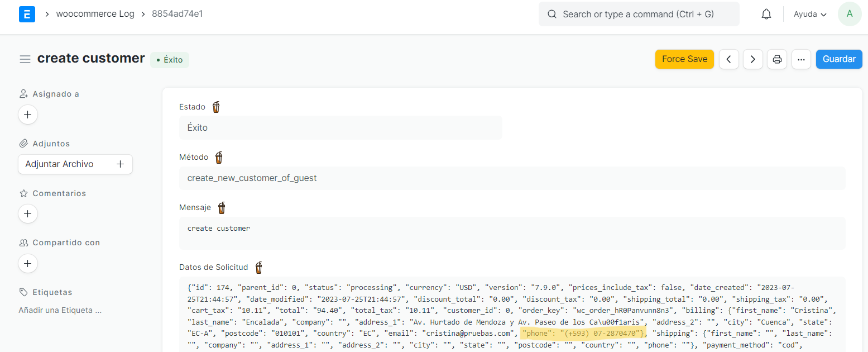Image resolution: width=868 pixels, height=352 pixels.
Task: Click the ERPNext logo icon
Action: point(27,14)
